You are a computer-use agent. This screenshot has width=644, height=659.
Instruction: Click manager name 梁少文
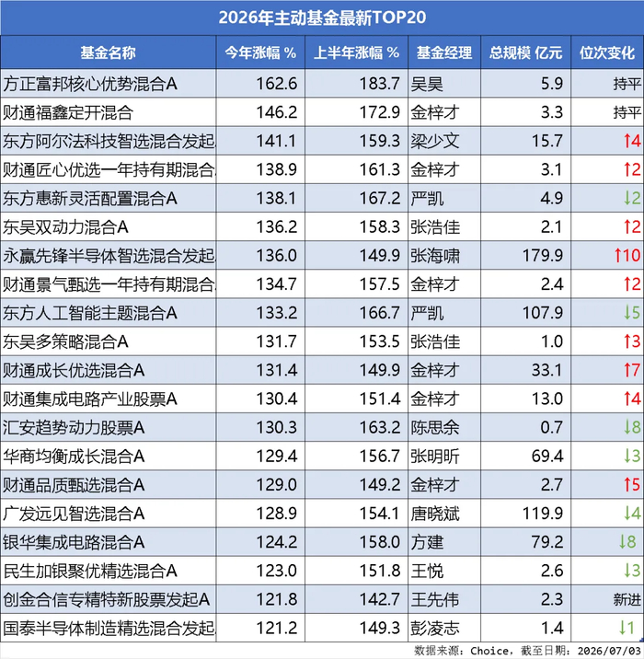point(435,141)
